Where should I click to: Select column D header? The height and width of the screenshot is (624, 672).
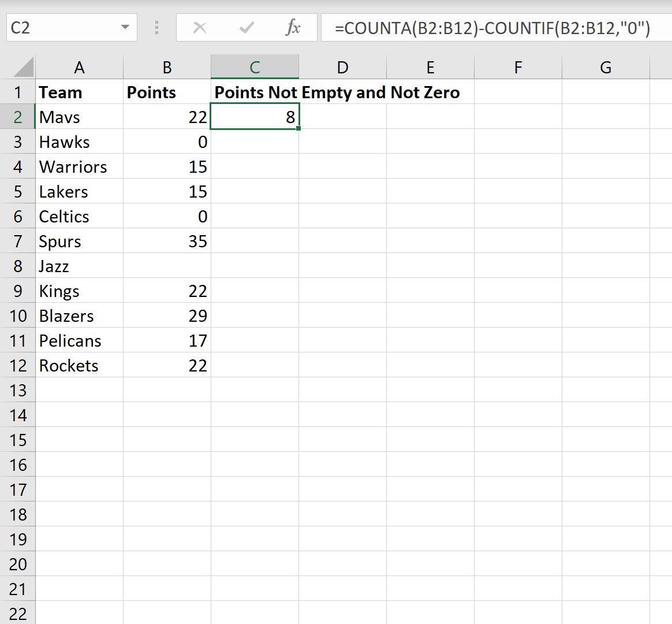(342, 68)
